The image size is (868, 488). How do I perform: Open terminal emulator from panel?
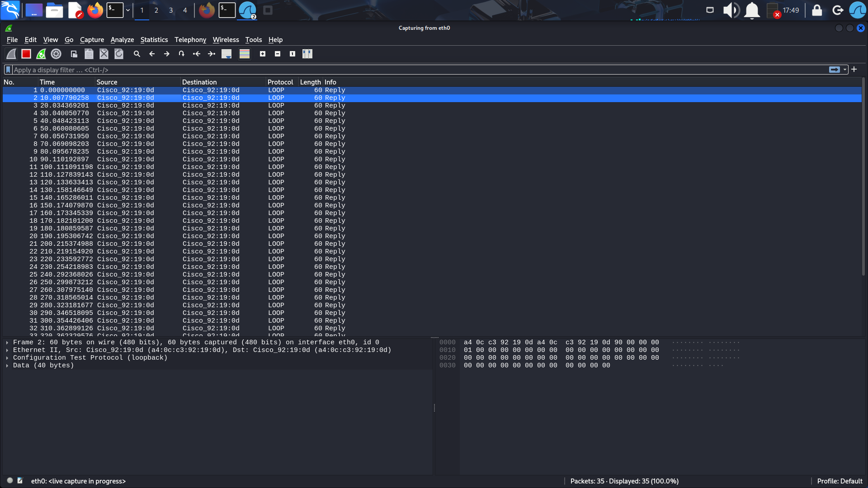[x=115, y=10]
